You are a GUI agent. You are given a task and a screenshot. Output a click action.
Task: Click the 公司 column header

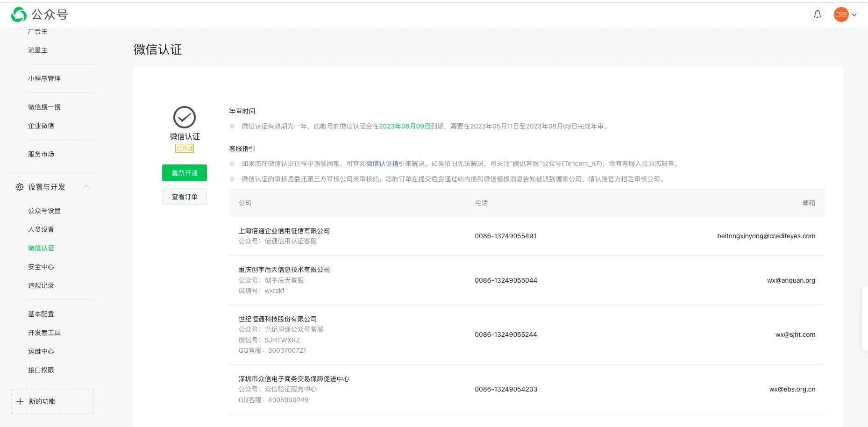[x=245, y=203]
